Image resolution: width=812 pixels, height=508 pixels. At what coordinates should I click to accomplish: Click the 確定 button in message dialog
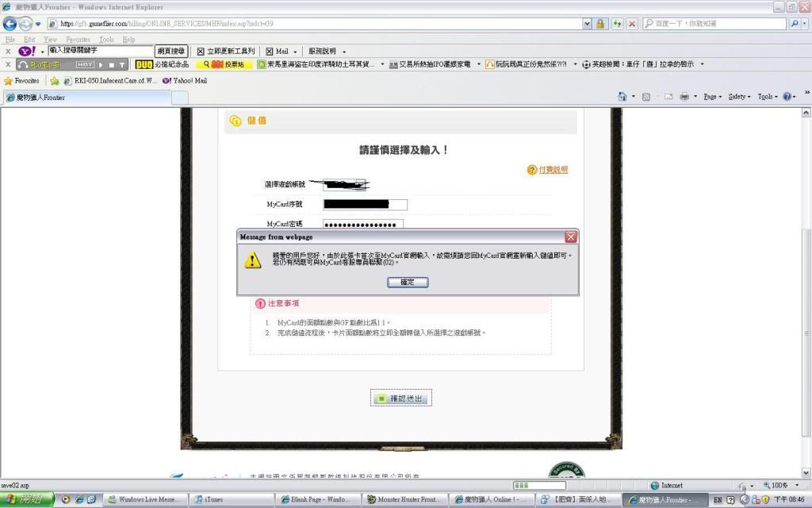tap(408, 282)
